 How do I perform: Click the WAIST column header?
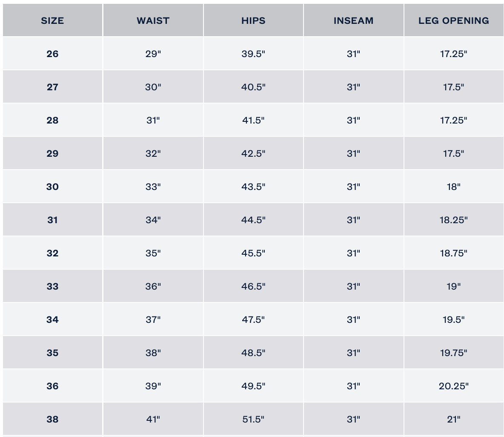tap(153, 20)
